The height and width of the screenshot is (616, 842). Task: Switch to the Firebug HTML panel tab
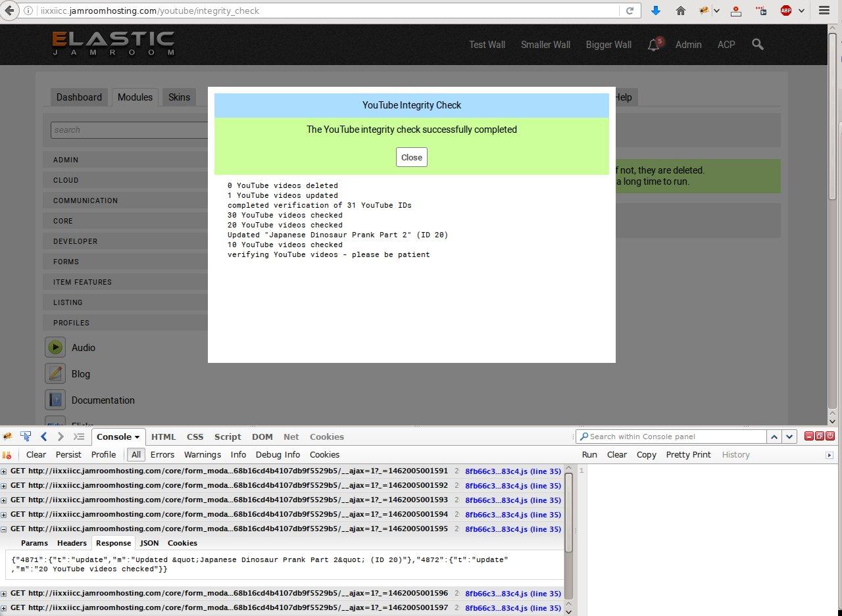tap(163, 437)
